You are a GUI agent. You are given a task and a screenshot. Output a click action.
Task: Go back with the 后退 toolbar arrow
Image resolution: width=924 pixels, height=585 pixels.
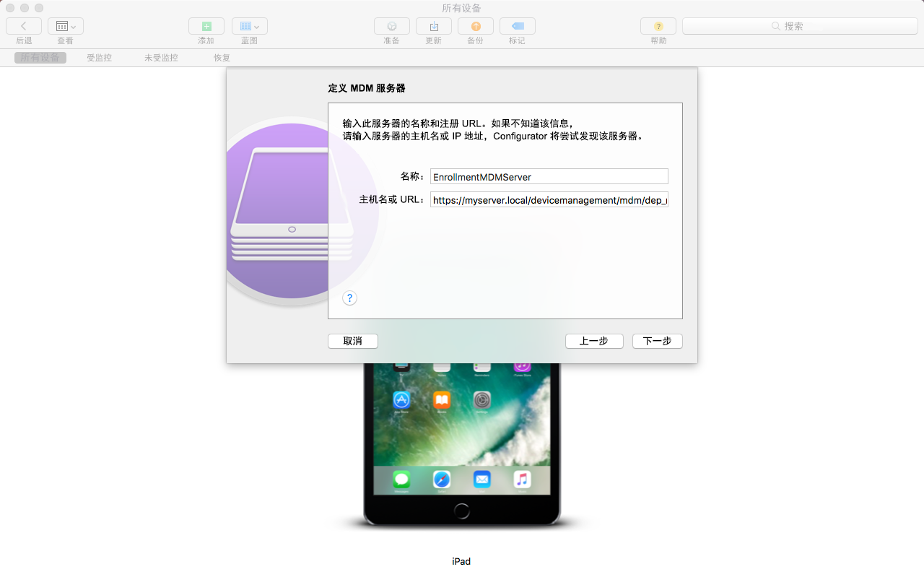click(x=24, y=26)
